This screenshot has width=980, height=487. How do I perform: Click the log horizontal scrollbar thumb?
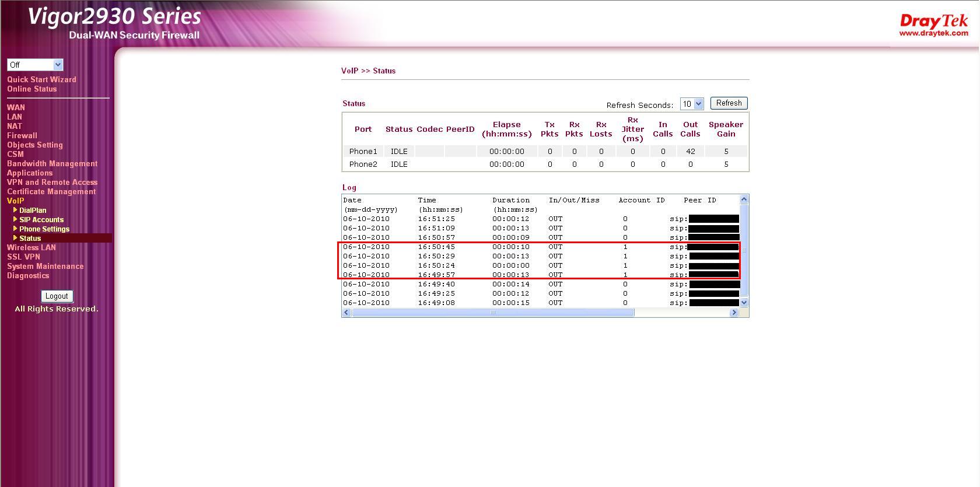click(493, 313)
